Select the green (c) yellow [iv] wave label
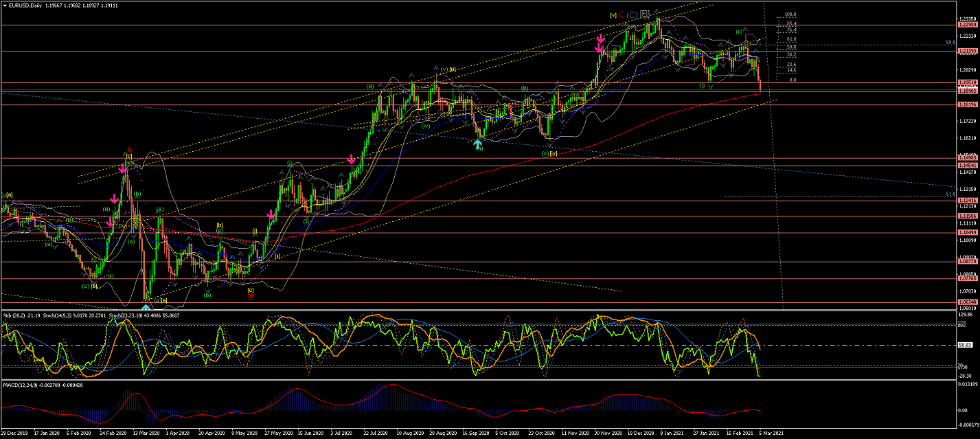This screenshot has height=439, width=980. 549,153
